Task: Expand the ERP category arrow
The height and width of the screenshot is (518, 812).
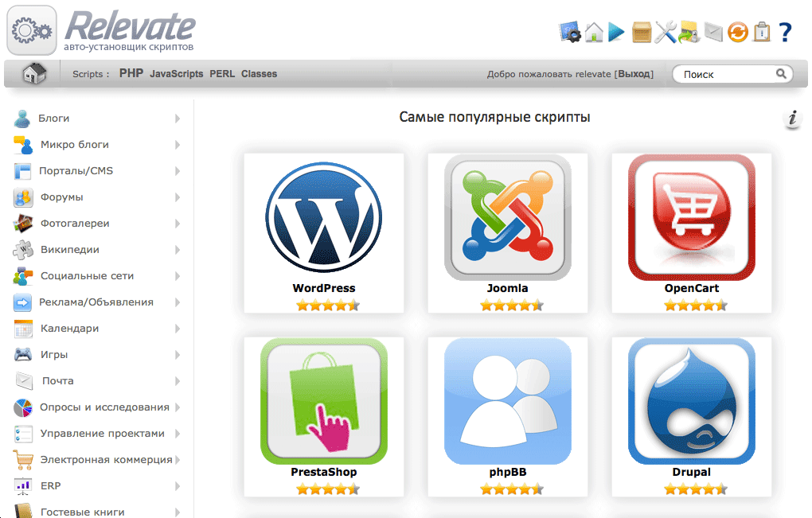Action: 177,486
